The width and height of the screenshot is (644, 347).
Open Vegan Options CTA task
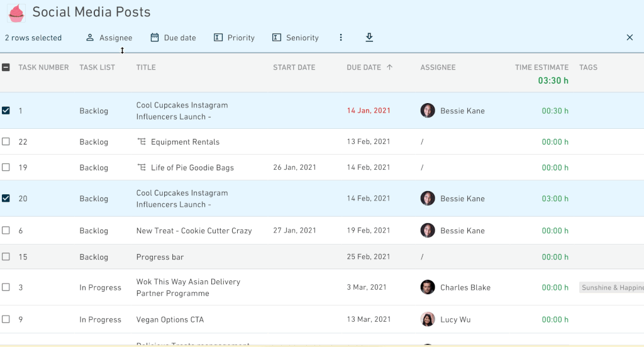(x=170, y=319)
